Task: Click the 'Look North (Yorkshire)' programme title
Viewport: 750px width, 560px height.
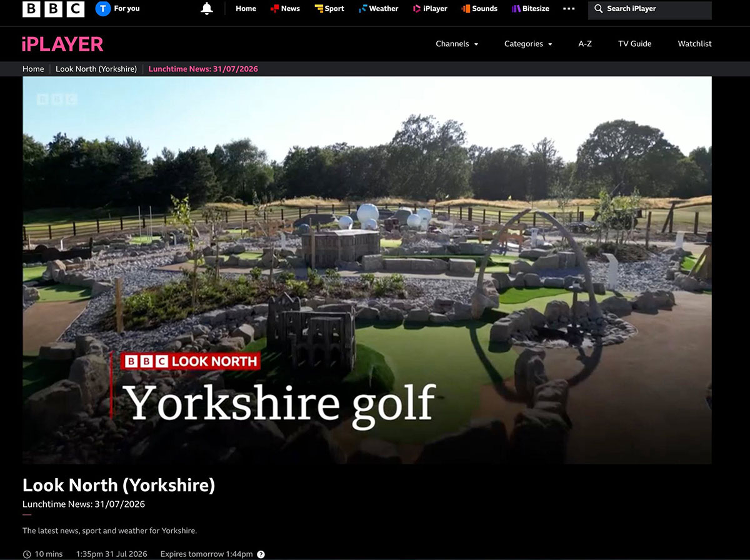Action: coord(119,486)
